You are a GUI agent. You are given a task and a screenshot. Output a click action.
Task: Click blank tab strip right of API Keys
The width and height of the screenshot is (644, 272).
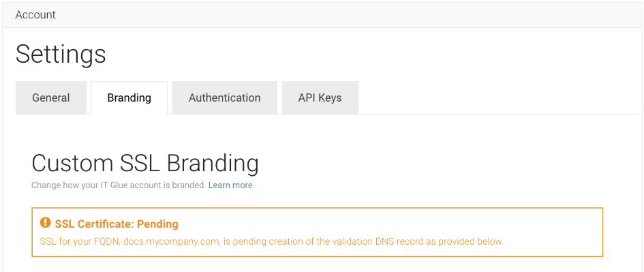499,97
